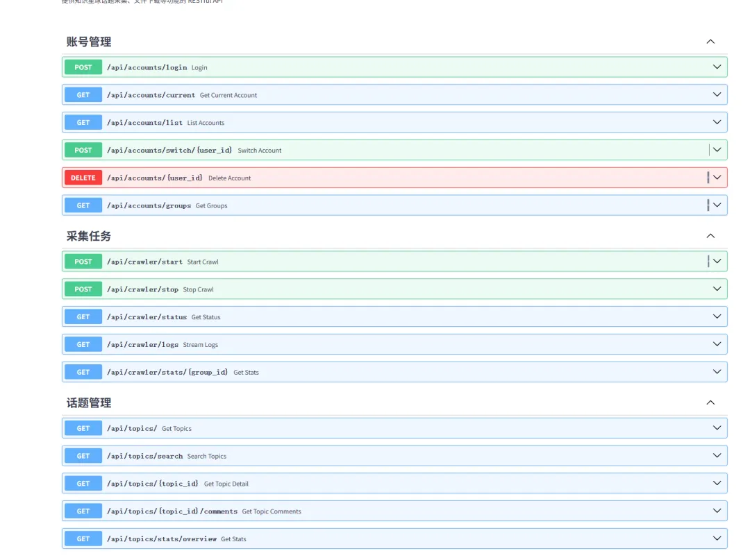Image resolution: width=750 pixels, height=560 pixels.
Task: Click the red DELETE badge
Action: point(83,178)
